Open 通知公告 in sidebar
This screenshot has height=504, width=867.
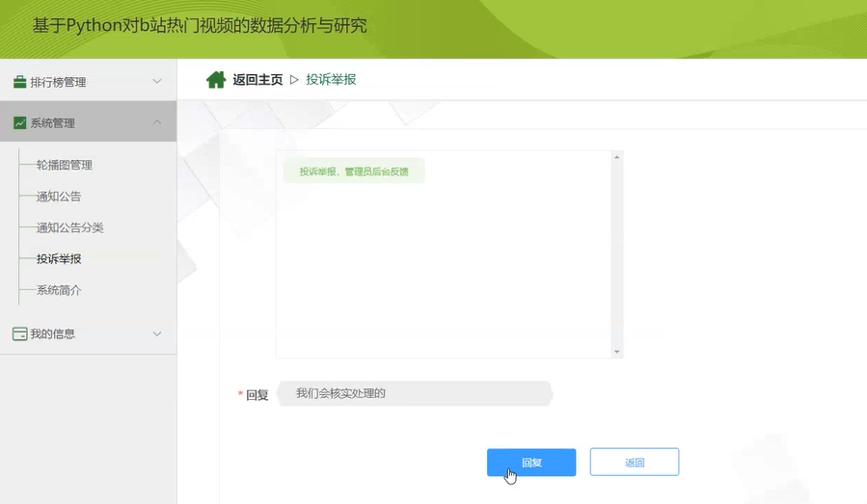[59, 197]
